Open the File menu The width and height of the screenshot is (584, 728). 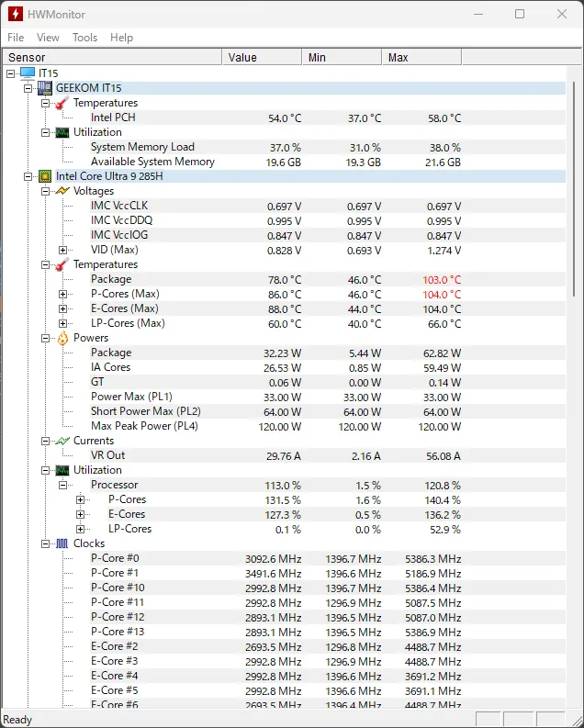coord(16,37)
